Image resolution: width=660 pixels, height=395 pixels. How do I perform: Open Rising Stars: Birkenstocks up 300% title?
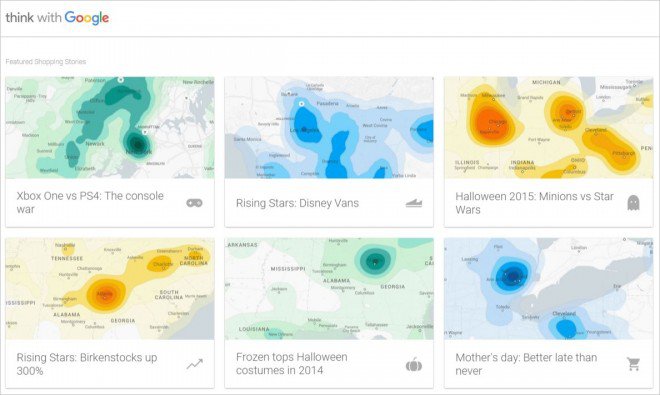[x=87, y=364]
